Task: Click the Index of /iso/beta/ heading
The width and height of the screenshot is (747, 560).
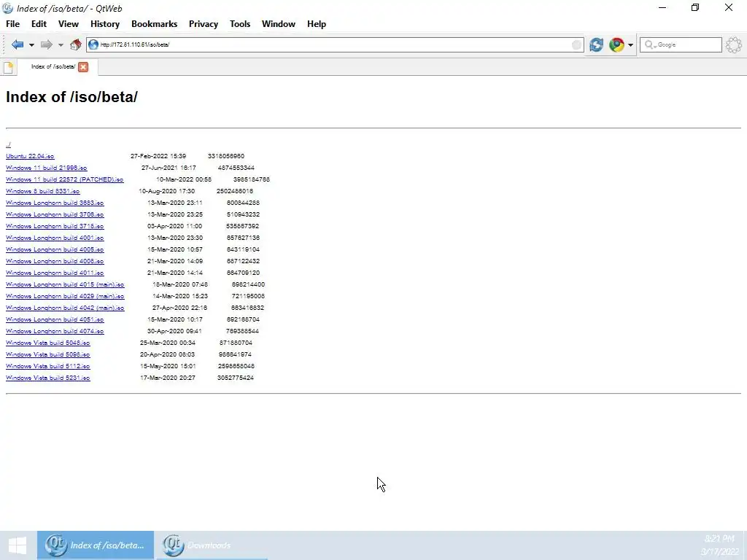Action: pyautogui.click(x=71, y=97)
